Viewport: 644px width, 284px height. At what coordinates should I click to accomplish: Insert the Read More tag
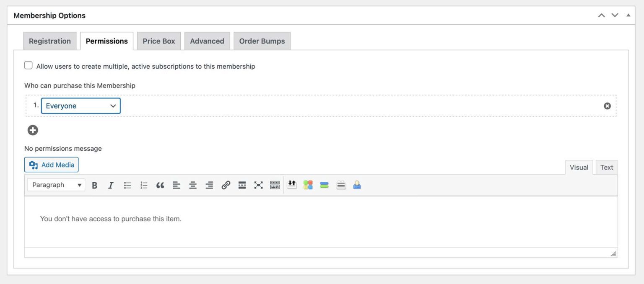tap(242, 185)
